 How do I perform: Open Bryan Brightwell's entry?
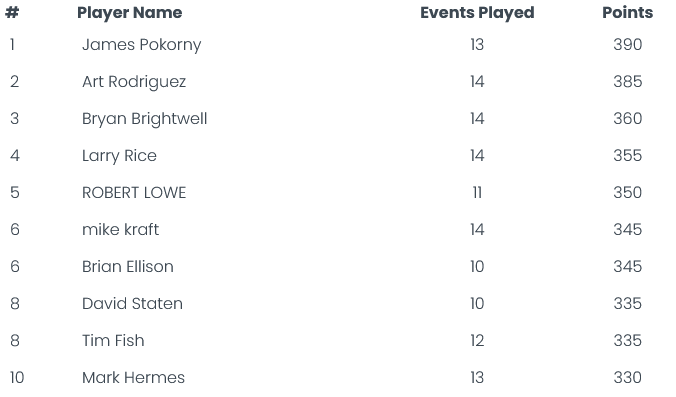[x=144, y=119]
